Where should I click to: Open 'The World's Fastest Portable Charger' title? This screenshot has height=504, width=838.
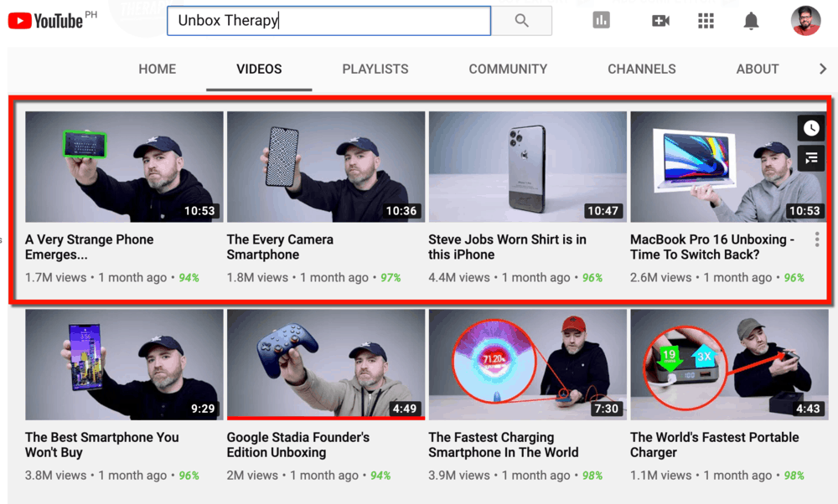(x=715, y=445)
